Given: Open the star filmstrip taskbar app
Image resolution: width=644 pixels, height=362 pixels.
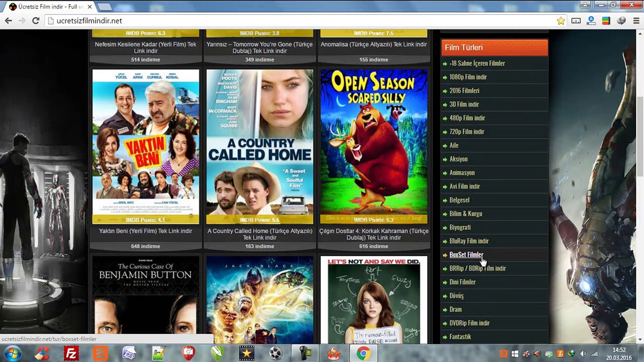Looking at the screenshot, I should pos(247,353).
